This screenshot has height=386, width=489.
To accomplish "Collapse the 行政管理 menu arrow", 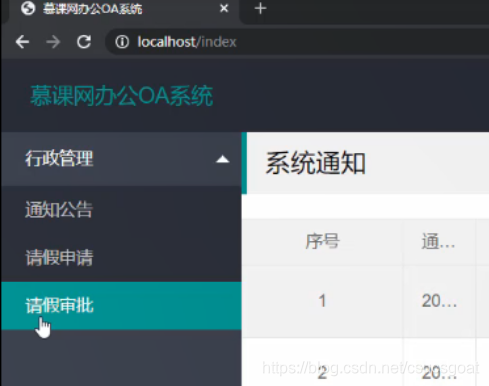I will (222, 160).
